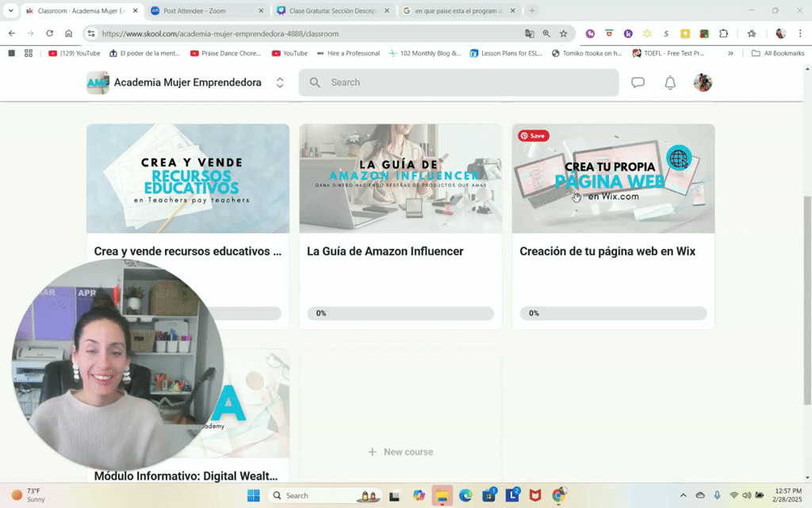Click the site information icon in address bar
Screen dimensions: 812x508
pyautogui.click(x=91, y=33)
